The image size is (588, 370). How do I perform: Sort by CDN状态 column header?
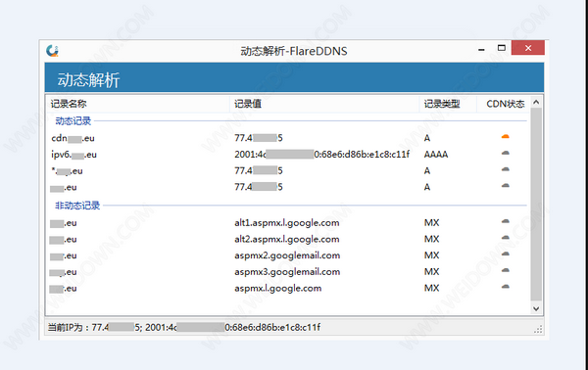pos(505,104)
